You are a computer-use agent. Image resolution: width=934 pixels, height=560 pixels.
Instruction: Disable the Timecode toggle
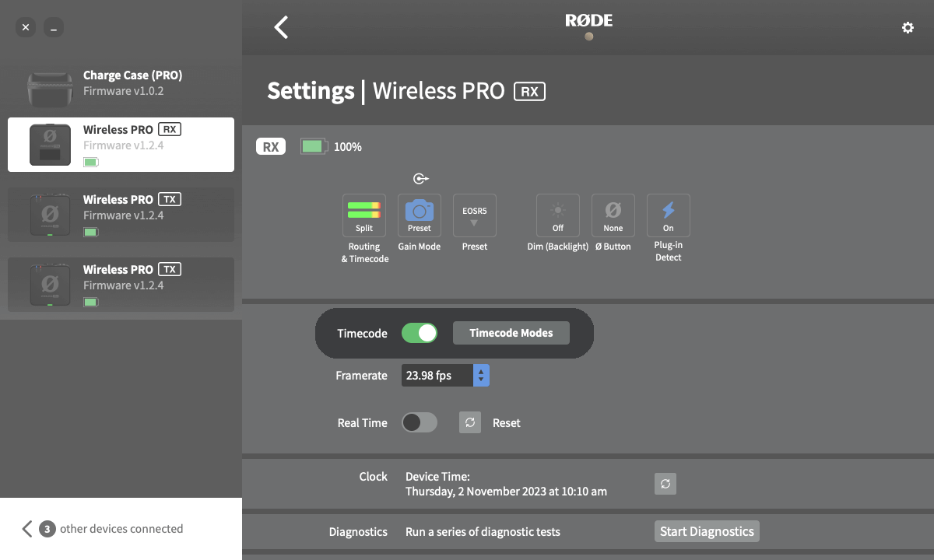coord(420,332)
